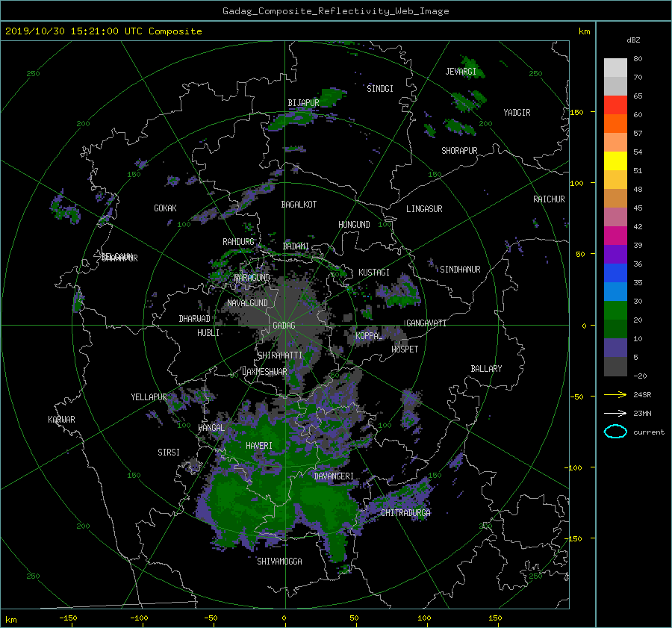Image resolution: width=672 pixels, height=628 pixels.
Task: Click the SHORAPUR city label
Action: click(459, 151)
